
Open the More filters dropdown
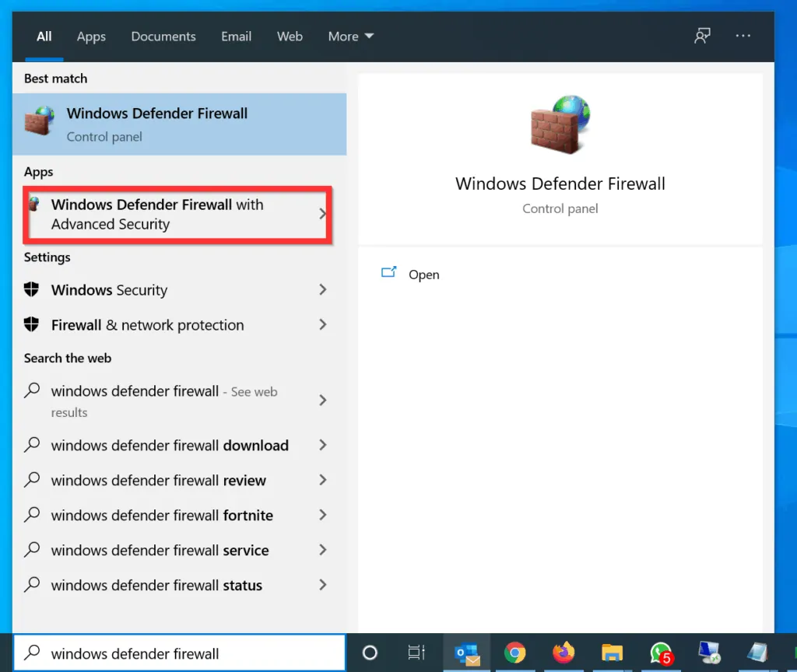point(350,36)
